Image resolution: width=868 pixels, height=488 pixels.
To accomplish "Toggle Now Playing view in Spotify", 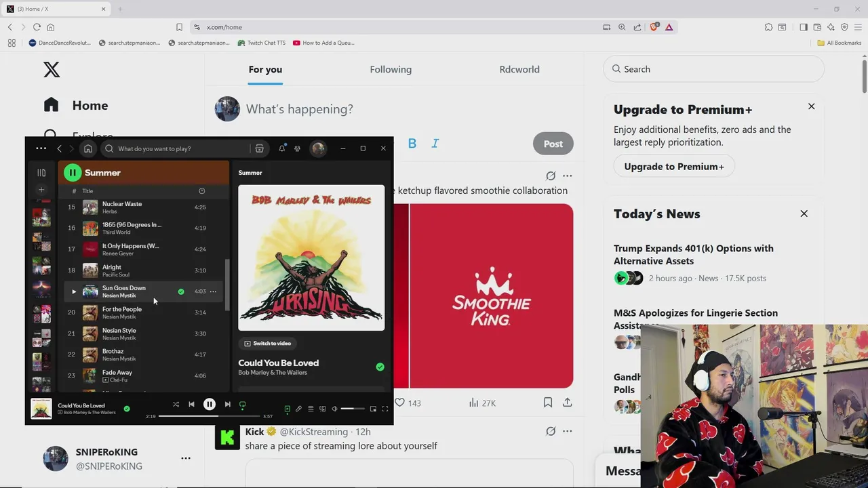I will point(287,409).
